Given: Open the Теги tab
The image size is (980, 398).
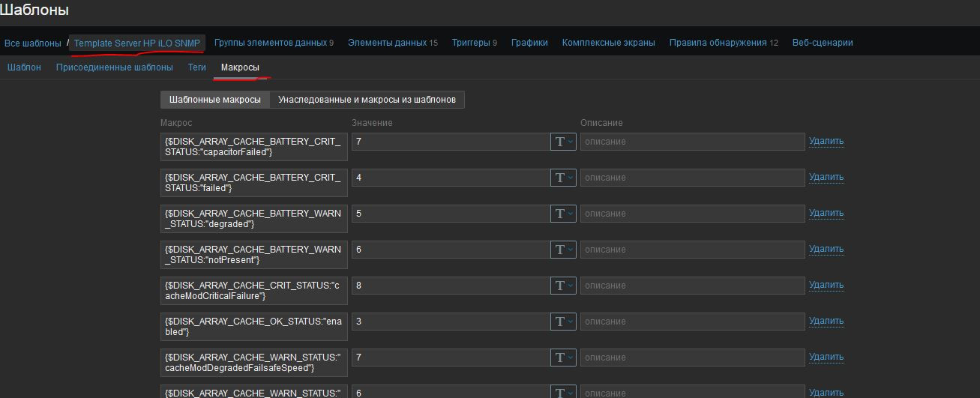Looking at the screenshot, I should click(196, 67).
